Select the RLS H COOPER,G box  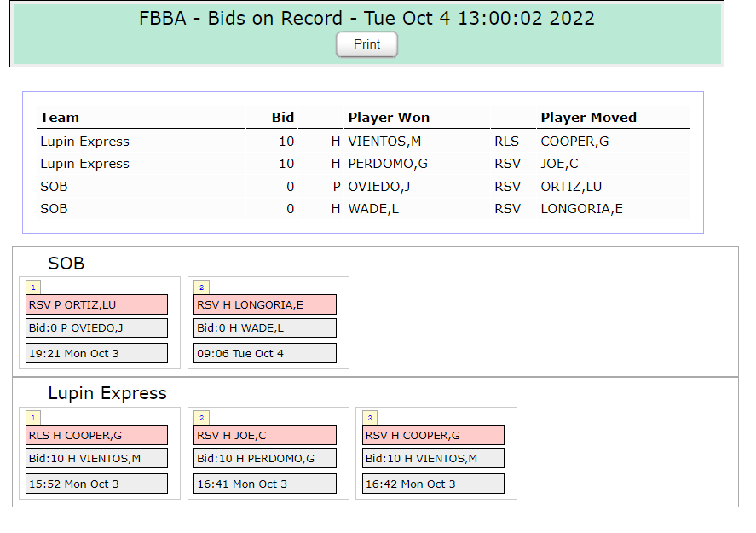coord(96,435)
